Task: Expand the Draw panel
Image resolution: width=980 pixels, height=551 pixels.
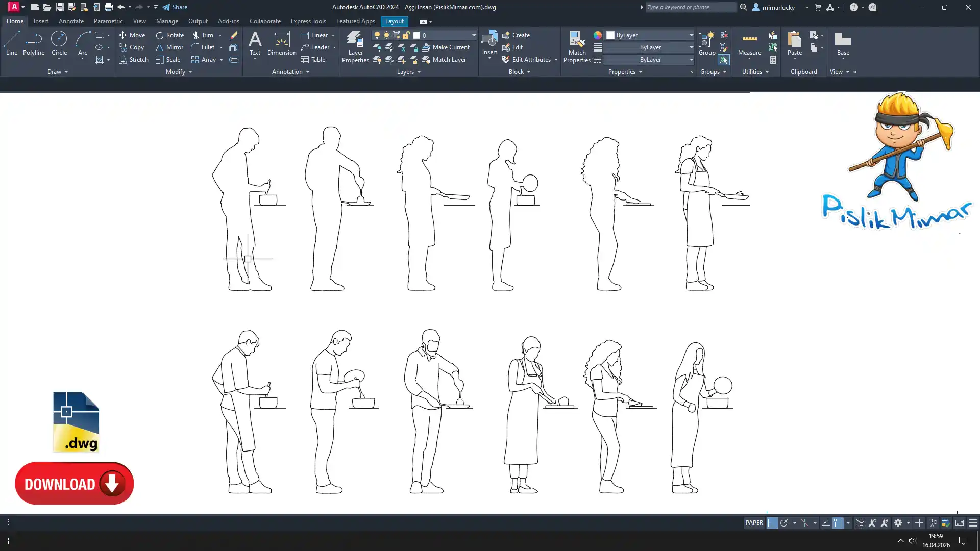Action: tap(57, 72)
